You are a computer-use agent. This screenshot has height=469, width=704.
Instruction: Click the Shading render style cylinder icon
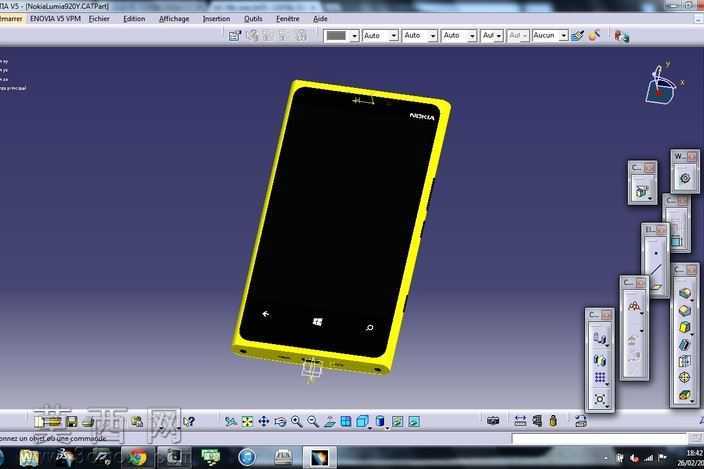pyautogui.click(x=380, y=421)
